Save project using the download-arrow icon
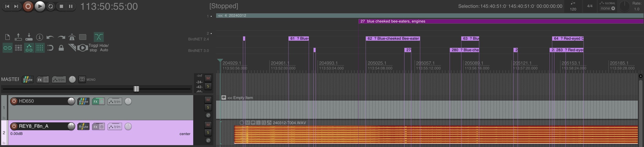The image size is (644, 147). (29, 37)
